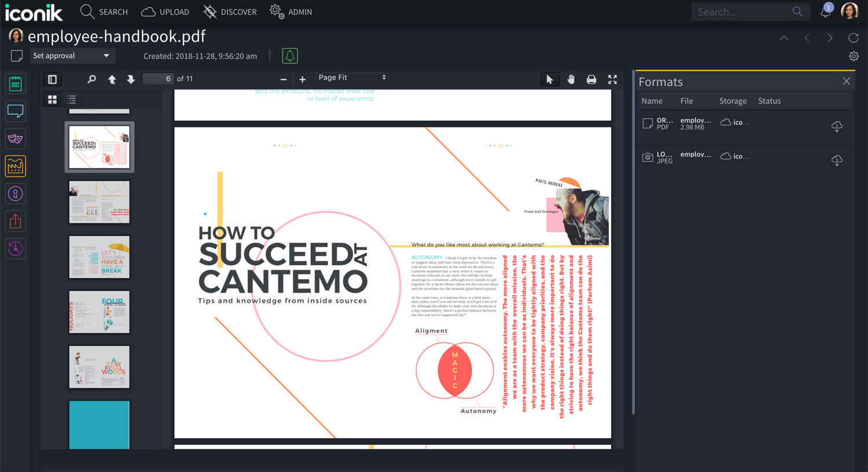Zoom in with the plus button
The image size is (868, 472).
(x=302, y=79)
